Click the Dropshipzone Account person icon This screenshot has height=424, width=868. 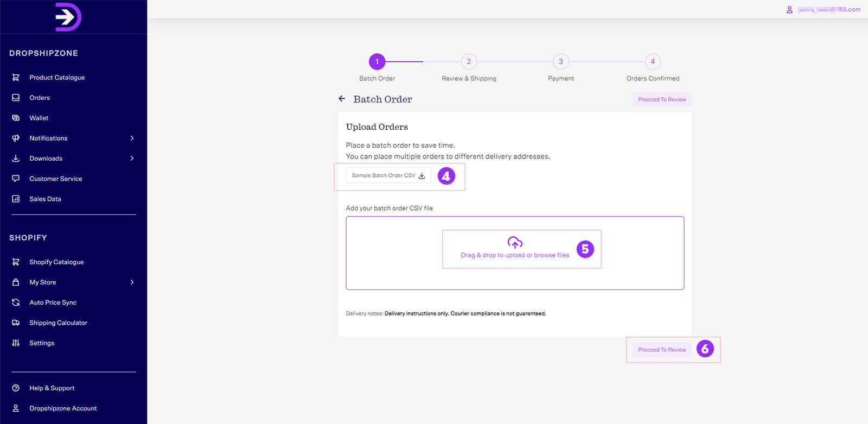tap(16, 408)
